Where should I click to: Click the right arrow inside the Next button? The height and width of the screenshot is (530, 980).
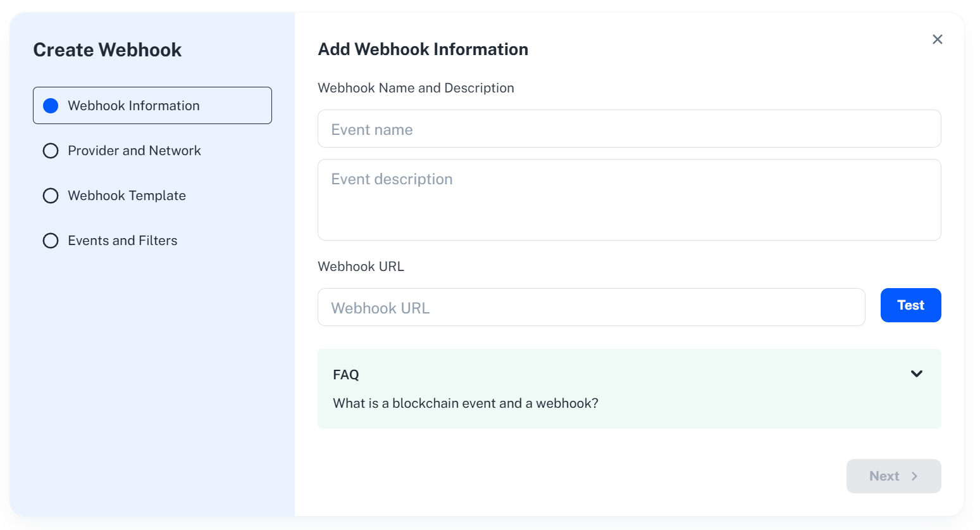914,476
